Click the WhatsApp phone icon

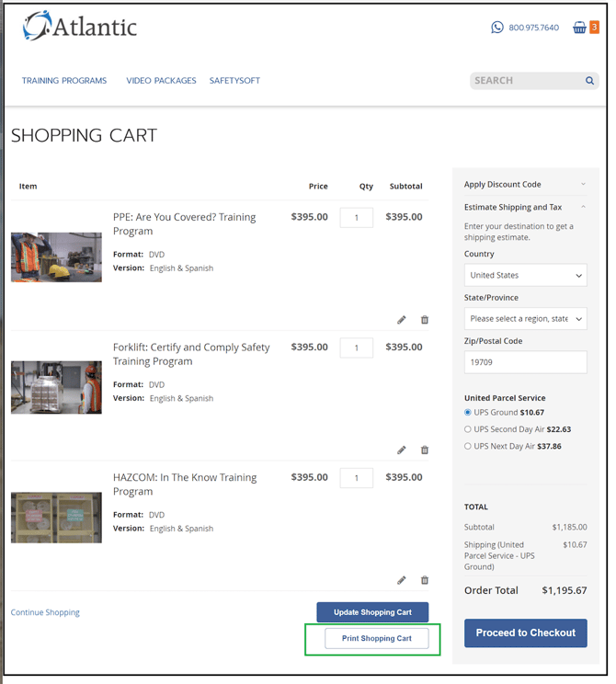click(x=497, y=28)
